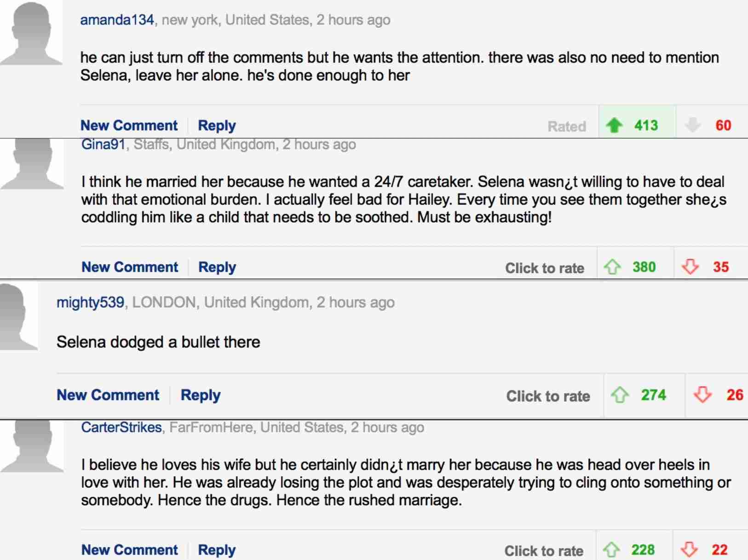This screenshot has width=748, height=560.
Task: Reply to Gina91's comment
Action: [217, 267]
